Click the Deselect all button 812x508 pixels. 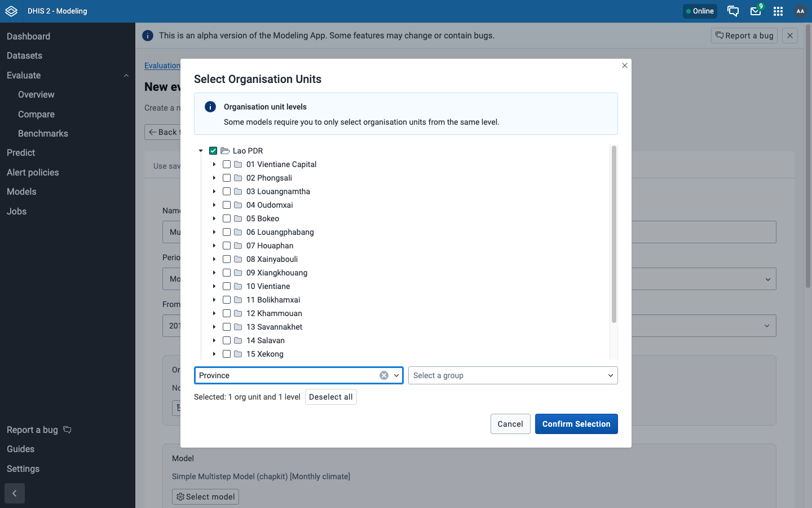[x=331, y=397]
